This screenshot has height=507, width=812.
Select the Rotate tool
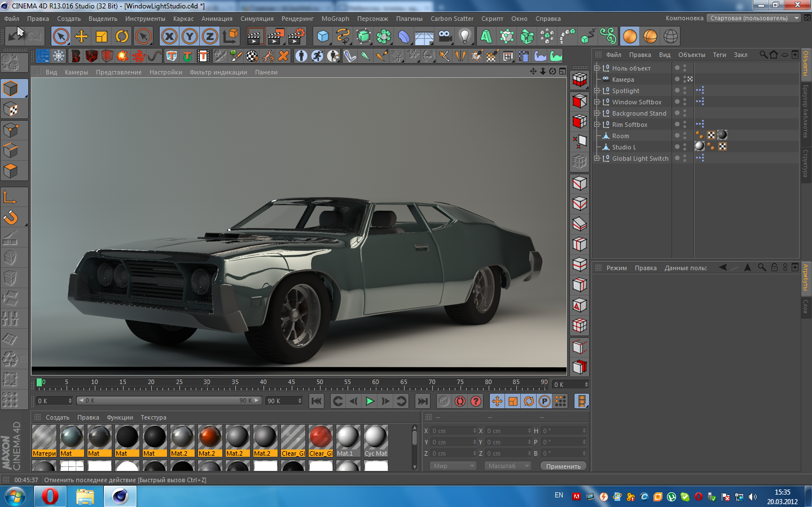pyautogui.click(x=122, y=37)
